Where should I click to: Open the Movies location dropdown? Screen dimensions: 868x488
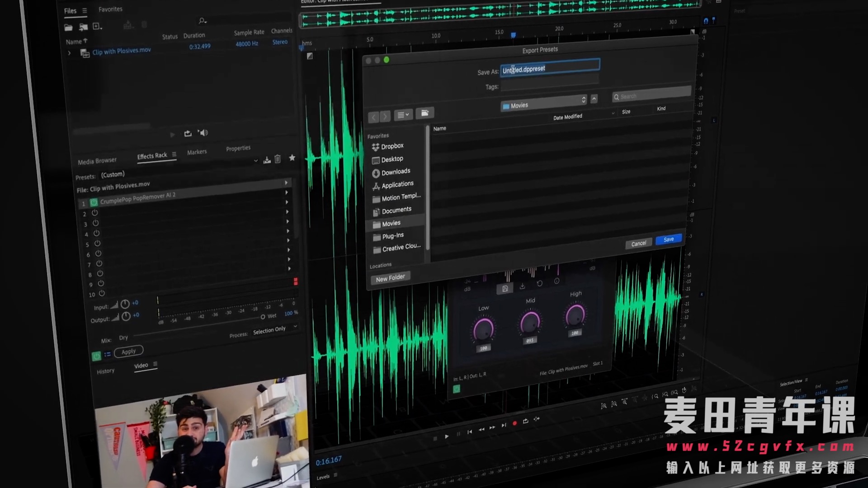pos(544,103)
